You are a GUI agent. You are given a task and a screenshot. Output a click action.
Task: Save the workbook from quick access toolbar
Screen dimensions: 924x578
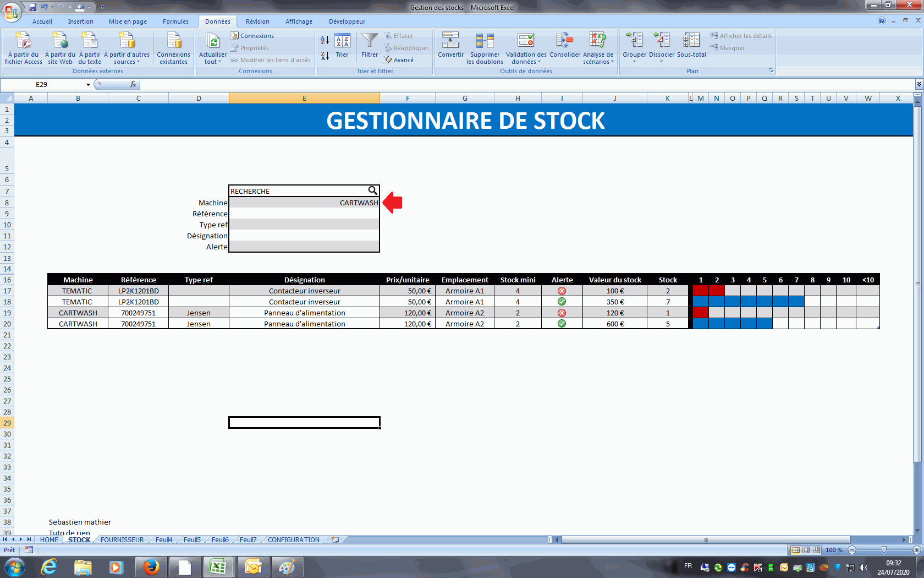click(x=32, y=7)
